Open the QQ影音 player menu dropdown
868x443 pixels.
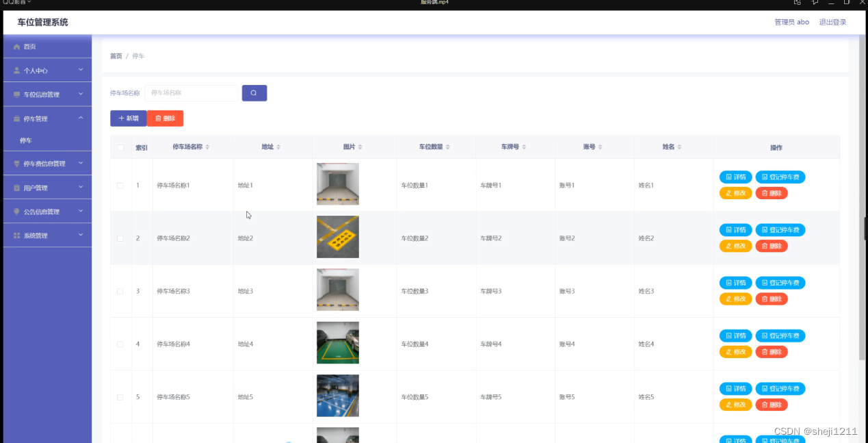click(x=17, y=3)
